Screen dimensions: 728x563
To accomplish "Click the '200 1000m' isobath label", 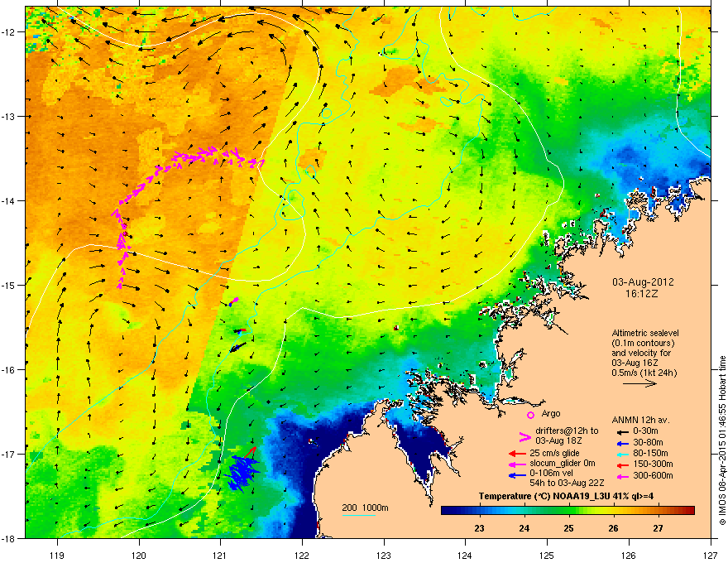I will 365,508.
